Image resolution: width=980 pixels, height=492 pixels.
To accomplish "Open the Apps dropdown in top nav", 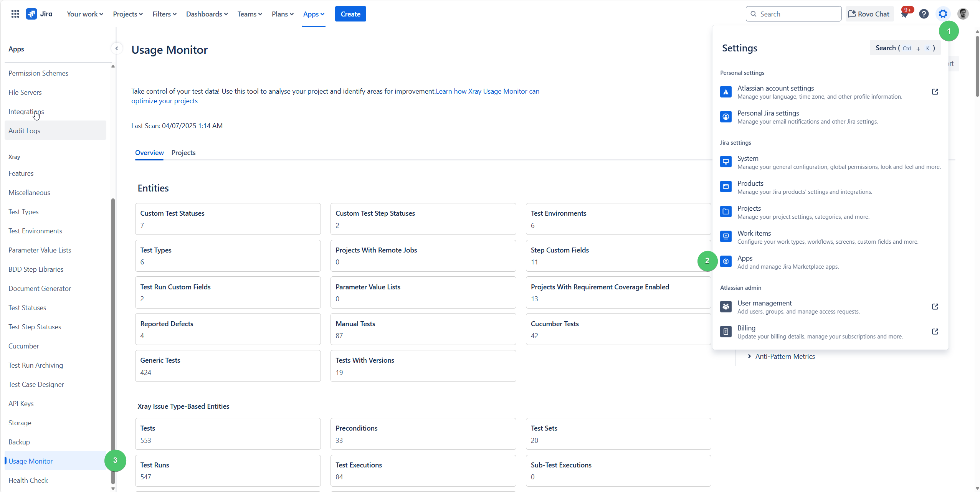I will [x=314, y=14].
